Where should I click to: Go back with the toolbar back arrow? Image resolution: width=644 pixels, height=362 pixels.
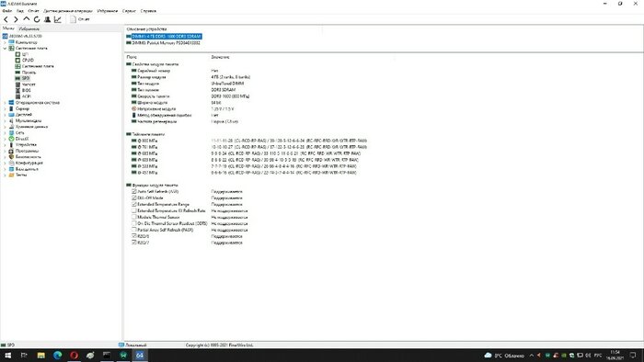point(6,19)
